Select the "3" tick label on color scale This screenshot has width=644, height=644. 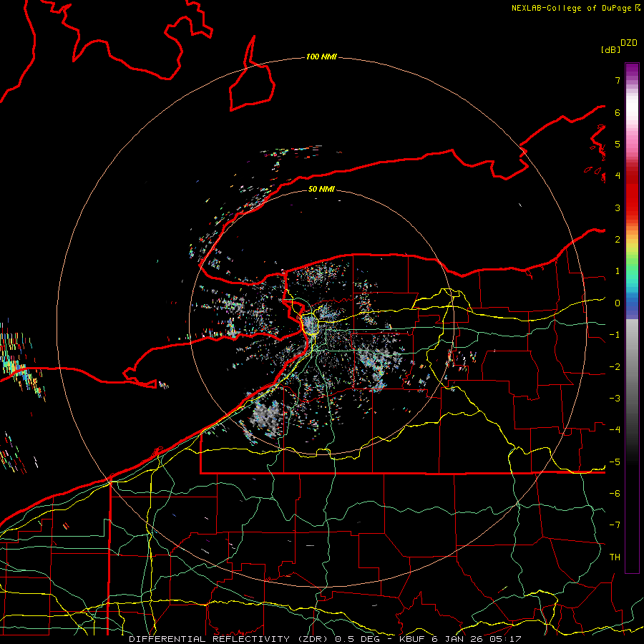(x=618, y=208)
